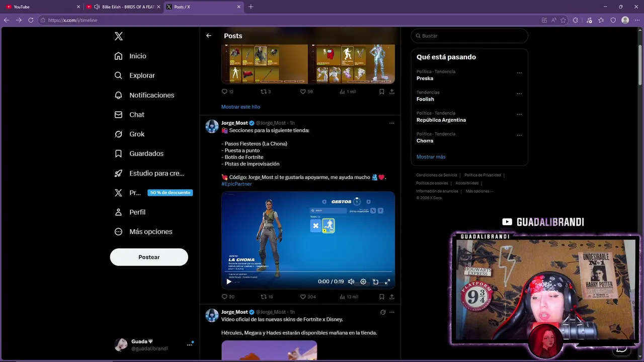Click Mostrar más in trends

(431, 157)
